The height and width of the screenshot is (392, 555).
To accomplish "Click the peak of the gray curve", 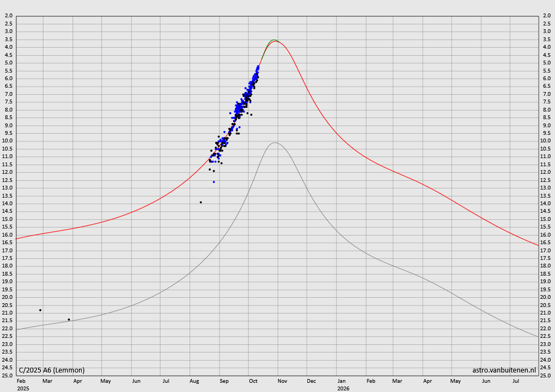I will [275, 143].
